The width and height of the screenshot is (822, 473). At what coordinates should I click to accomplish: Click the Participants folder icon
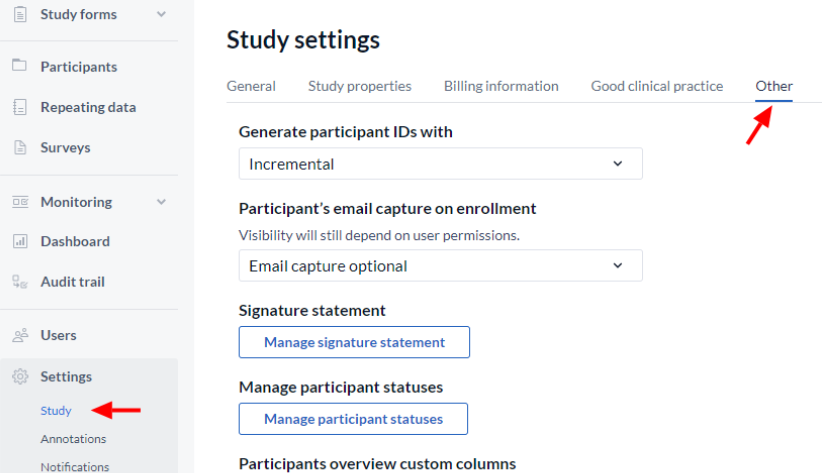tap(19, 66)
